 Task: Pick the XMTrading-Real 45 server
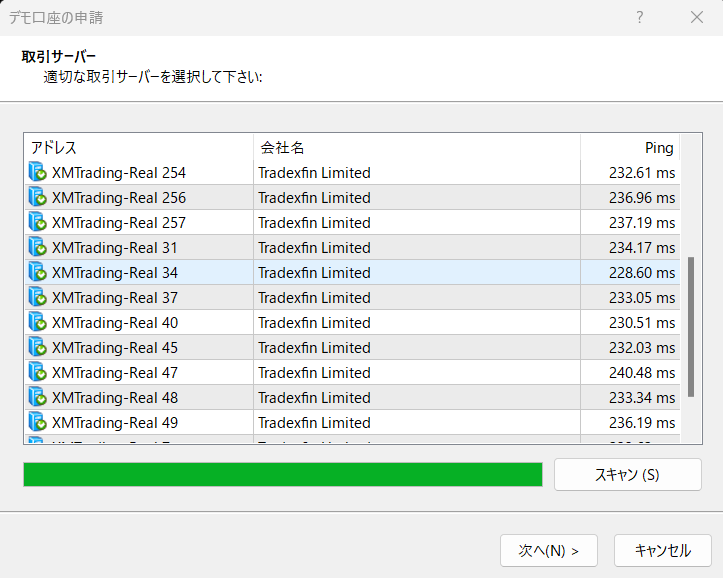tap(353, 347)
